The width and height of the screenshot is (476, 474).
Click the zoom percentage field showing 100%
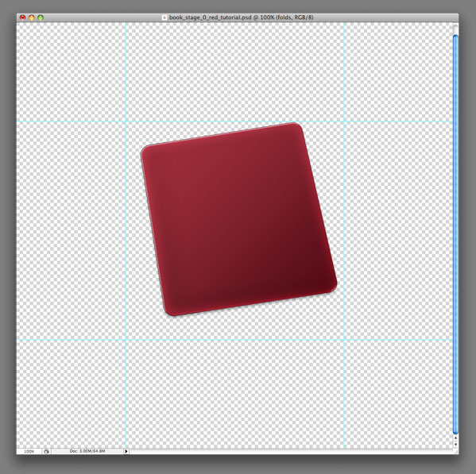29,451
